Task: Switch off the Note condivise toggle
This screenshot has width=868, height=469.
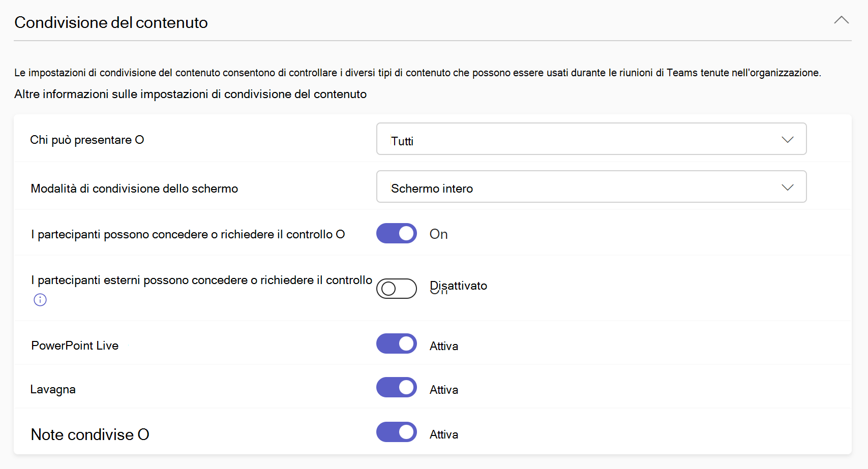Action: point(397,432)
